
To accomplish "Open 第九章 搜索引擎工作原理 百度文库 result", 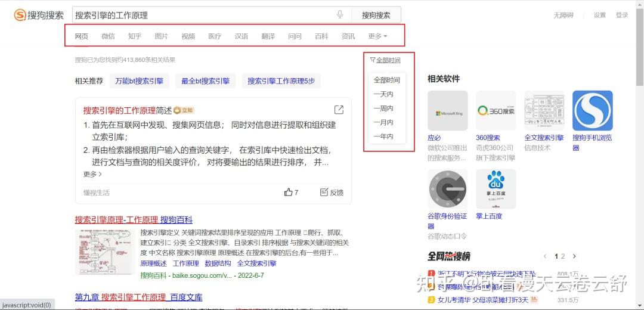I will pyautogui.click(x=138, y=297).
